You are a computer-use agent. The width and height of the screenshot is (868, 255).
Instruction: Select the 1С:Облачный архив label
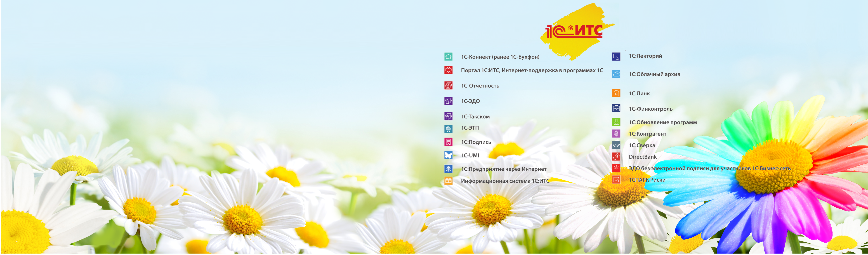[654, 74]
